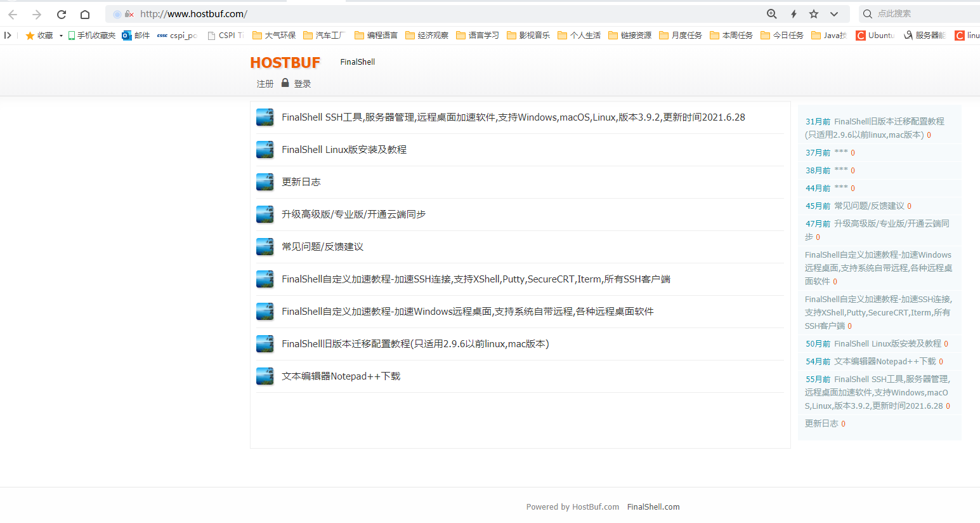Click the page reload icon in browser toolbar
Viewport: 980px width, 523px height.
pos(61,13)
